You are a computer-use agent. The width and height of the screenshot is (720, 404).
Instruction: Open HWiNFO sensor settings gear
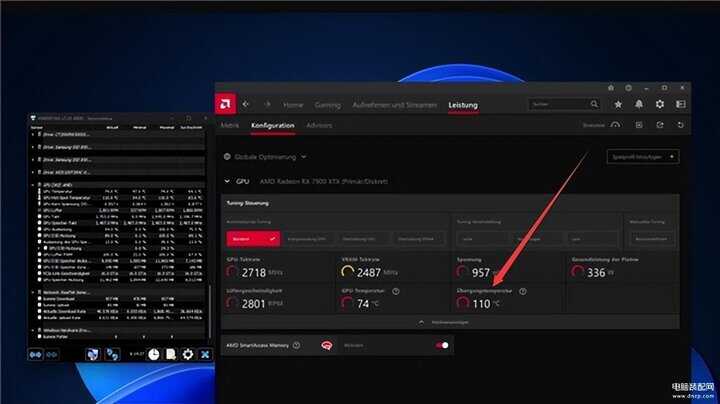(188, 354)
